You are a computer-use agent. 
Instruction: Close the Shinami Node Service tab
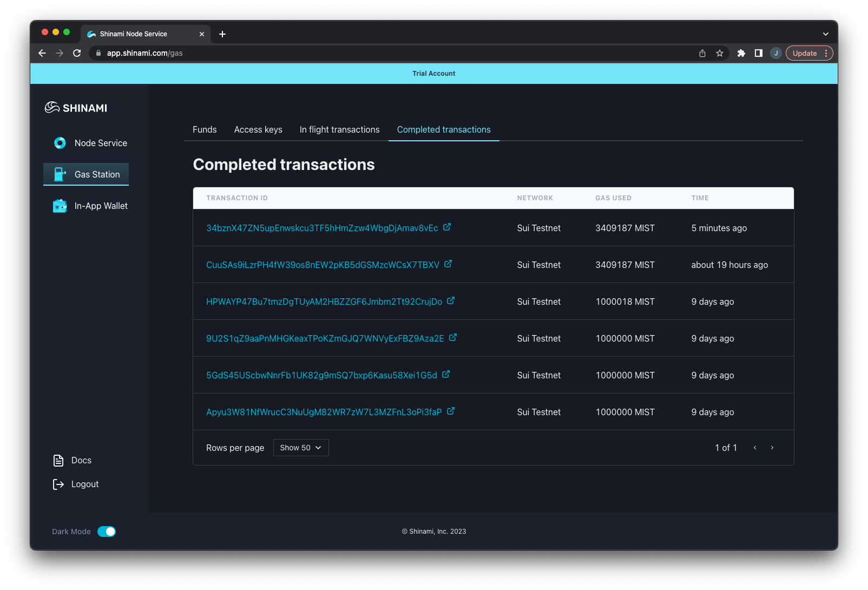pos(202,34)
